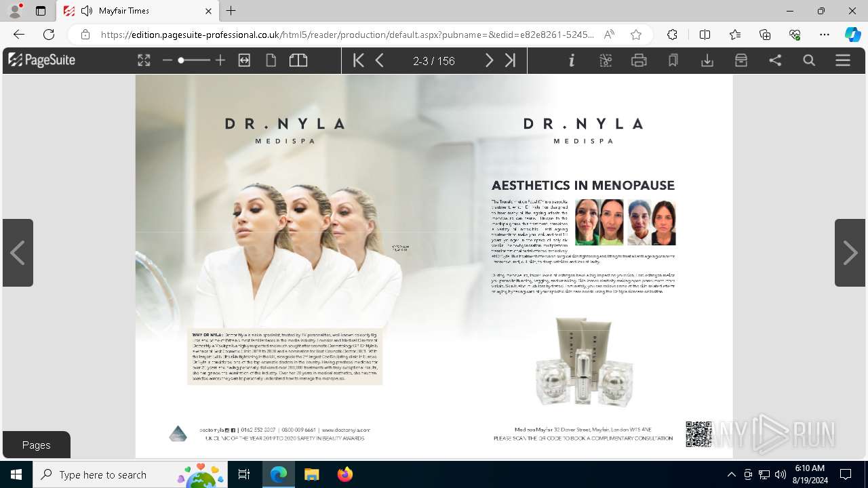
Task: Open the network tray icon
Action: tap(764, 474)
